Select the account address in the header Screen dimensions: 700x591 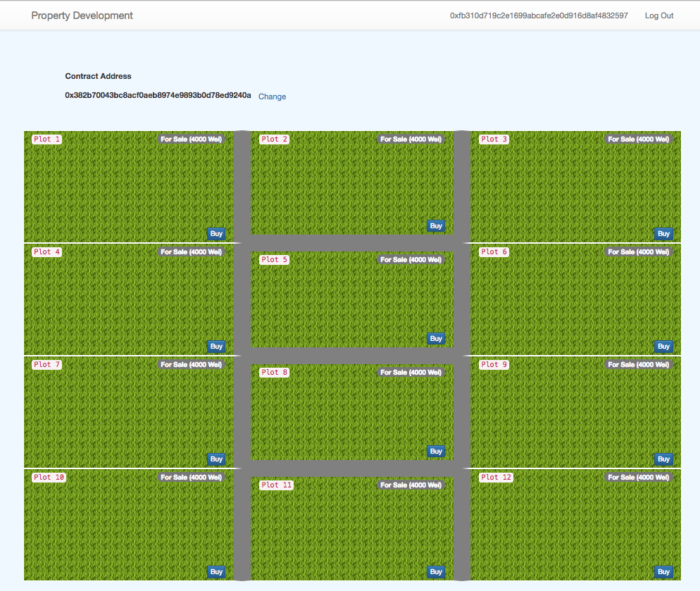pyautogui.click(x=539, y=15)
